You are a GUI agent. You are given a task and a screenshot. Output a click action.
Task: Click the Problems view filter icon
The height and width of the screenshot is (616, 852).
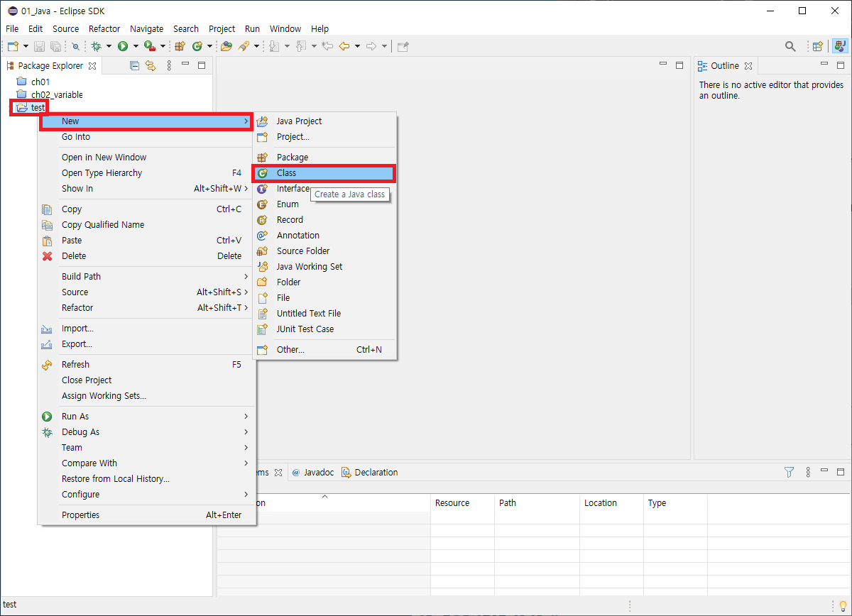click(x=789, y=472)
